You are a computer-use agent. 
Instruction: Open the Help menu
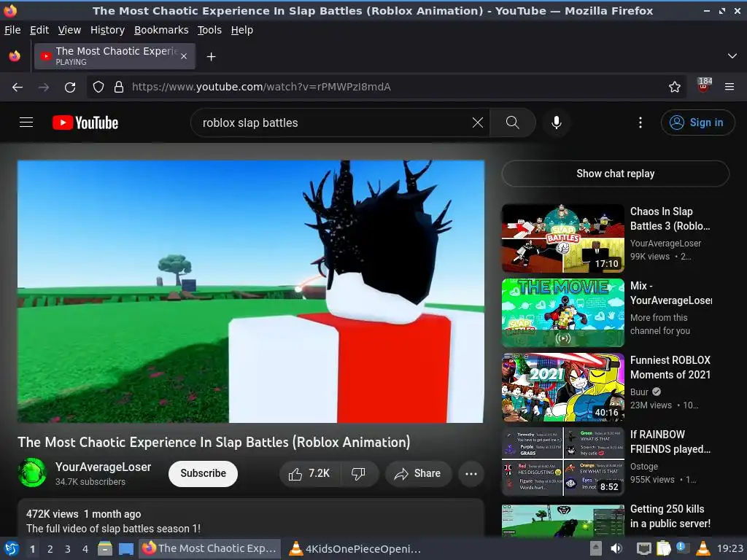(242, 30)
